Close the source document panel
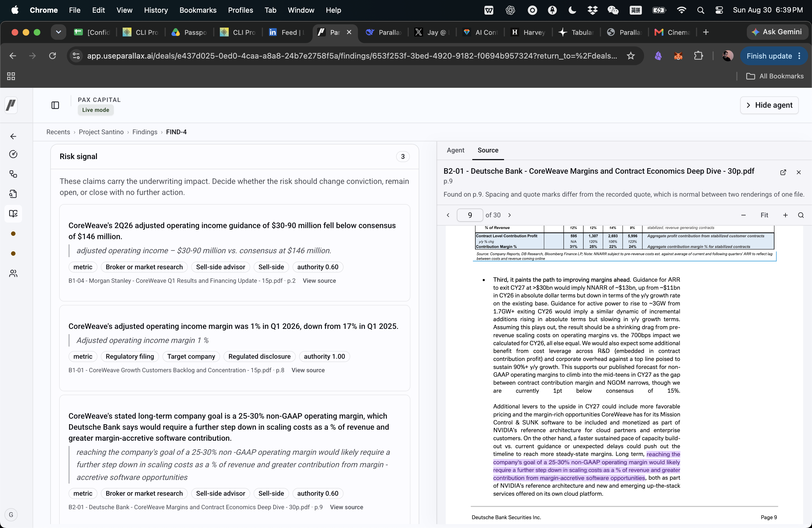This screenshot has height=528, width=812. [x=798, y=172]
